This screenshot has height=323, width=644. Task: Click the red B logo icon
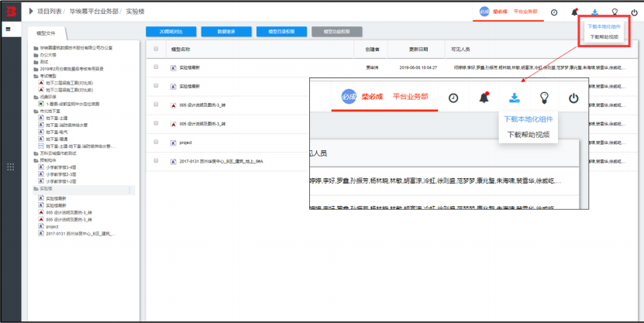(x=11, y=12)
